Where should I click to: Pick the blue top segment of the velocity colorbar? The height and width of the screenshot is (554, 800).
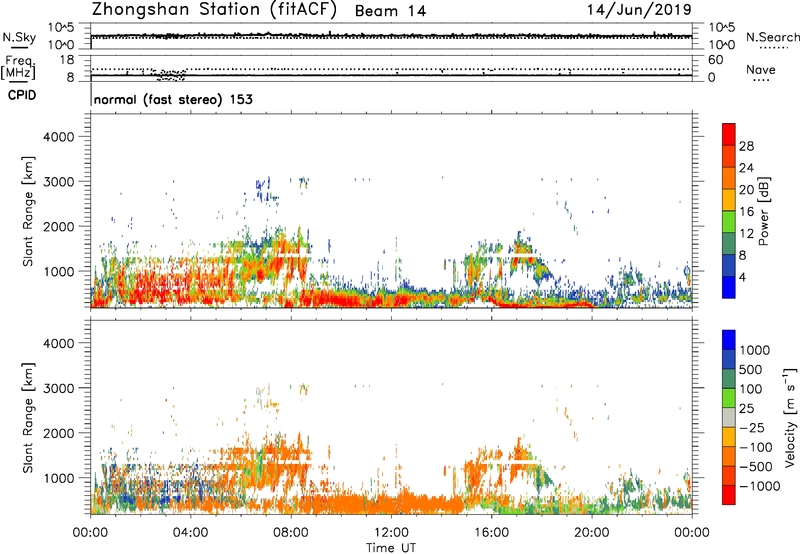pyautogui.click(x=729, y=340)
